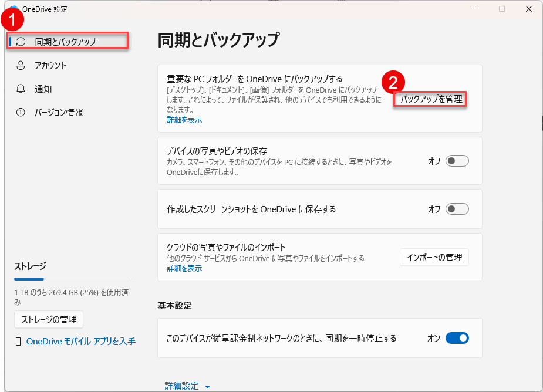This screenshot has width=543, height=392.
Task: Click the account person icon
Action: (x=21, y=65)
